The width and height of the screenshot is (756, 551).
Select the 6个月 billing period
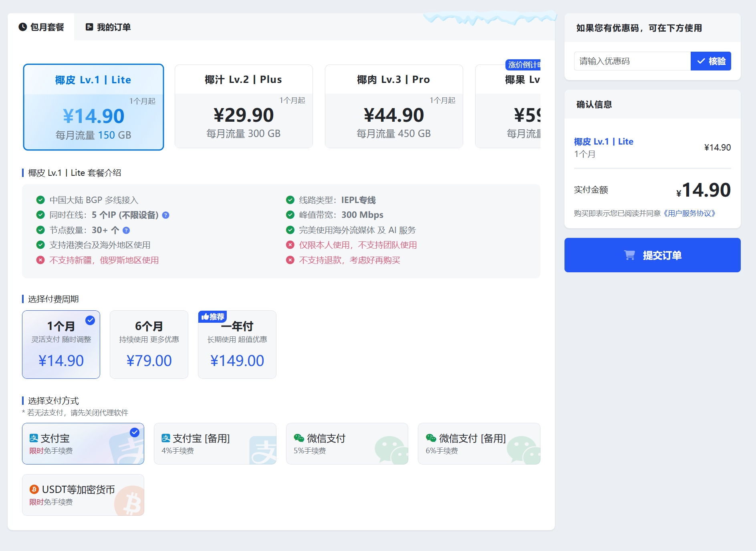click(x=149, y=344)
